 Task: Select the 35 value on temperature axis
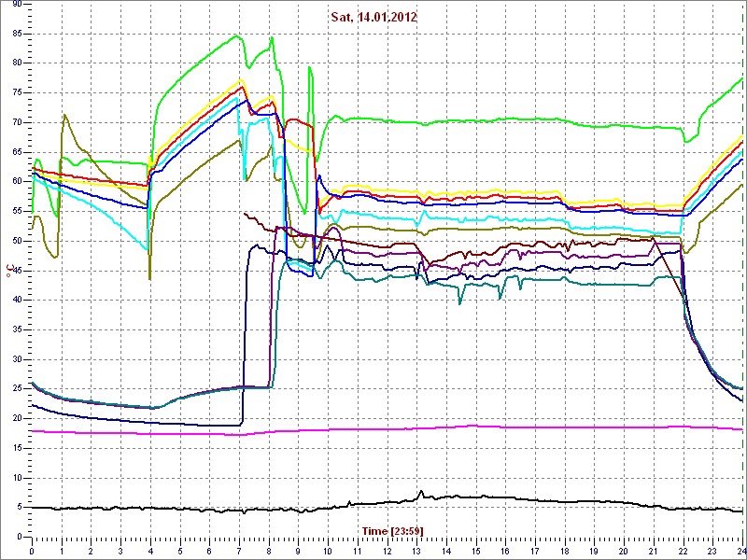pyautogui.click(x=17, y=329)
